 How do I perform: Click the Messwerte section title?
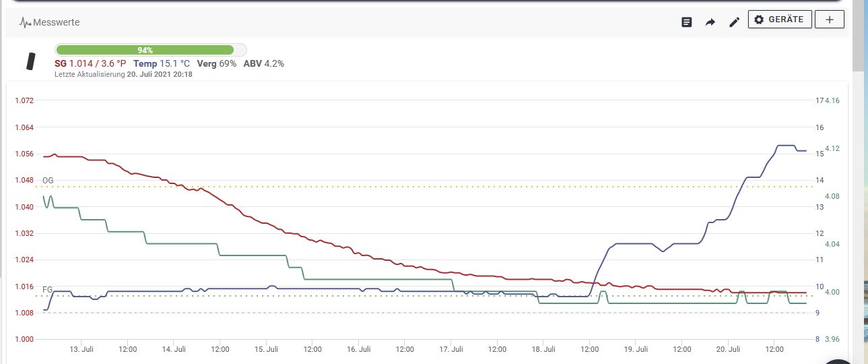click(x=57, y=22)
